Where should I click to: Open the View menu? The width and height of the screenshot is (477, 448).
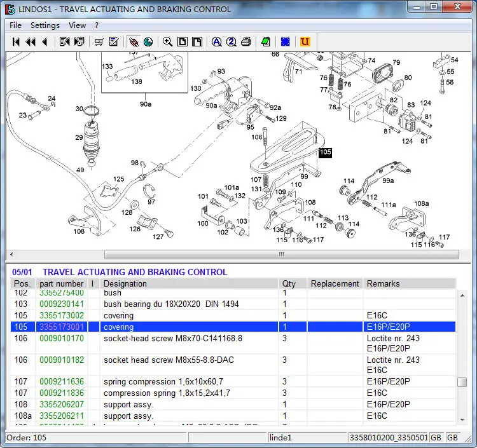pyautogui.click(x=77, y=25)
